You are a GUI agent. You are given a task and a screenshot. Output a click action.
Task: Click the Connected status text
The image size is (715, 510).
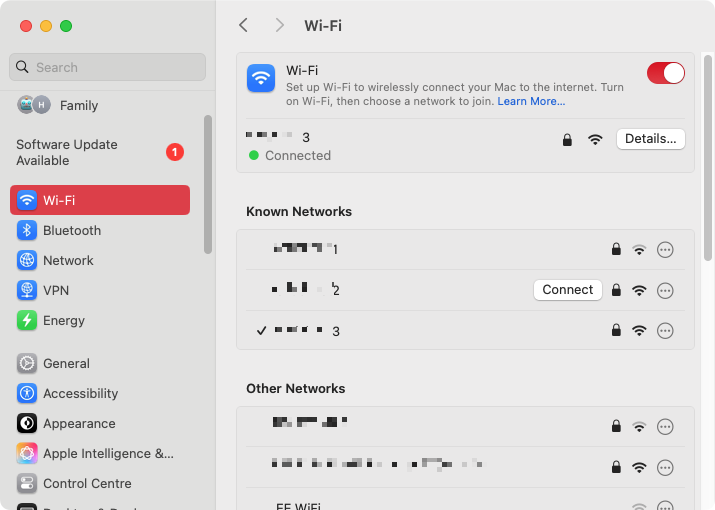(298, 156)
